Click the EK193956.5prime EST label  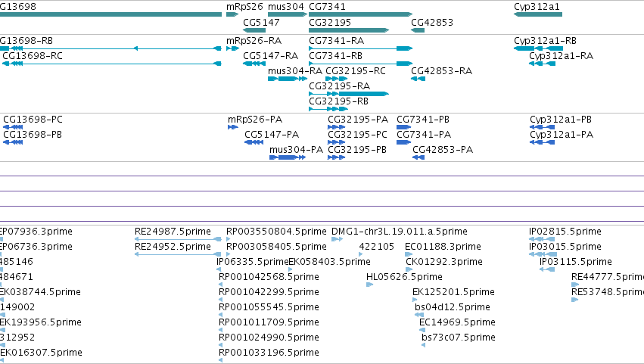[41, 323]
